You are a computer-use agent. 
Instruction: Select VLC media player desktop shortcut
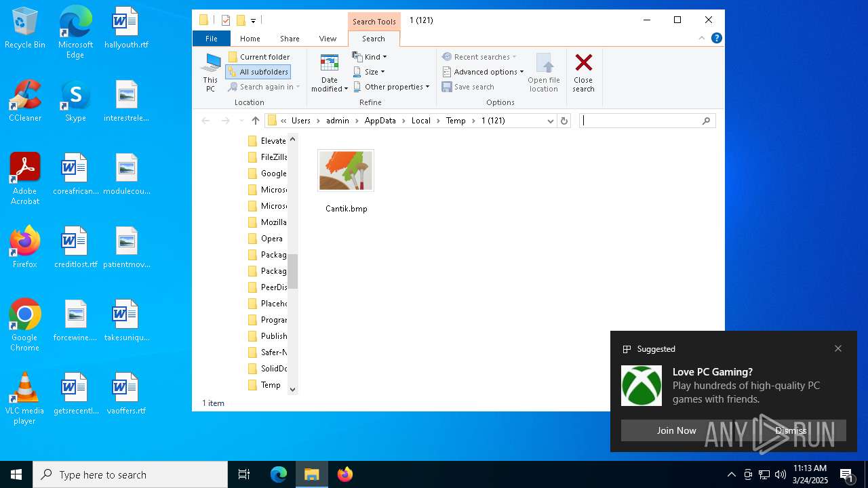[x=25, y=399]
